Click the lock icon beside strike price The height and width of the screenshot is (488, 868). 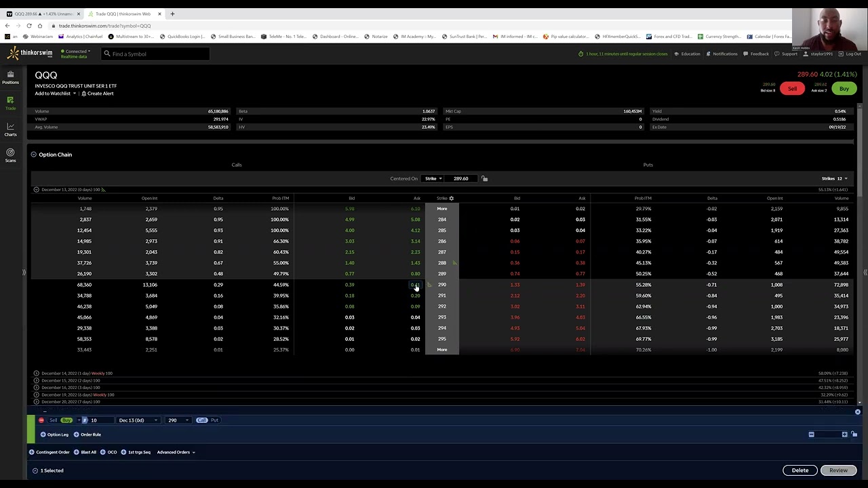point(484,178)
